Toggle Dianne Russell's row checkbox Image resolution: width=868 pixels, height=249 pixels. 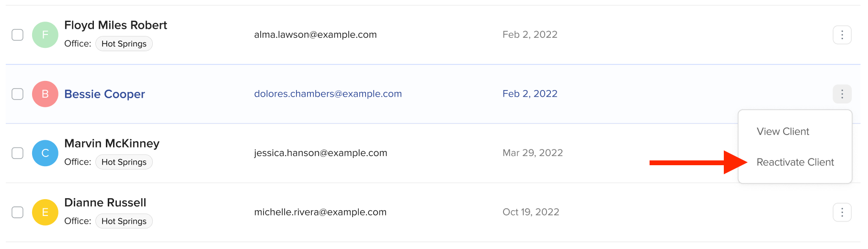point(18,212)
